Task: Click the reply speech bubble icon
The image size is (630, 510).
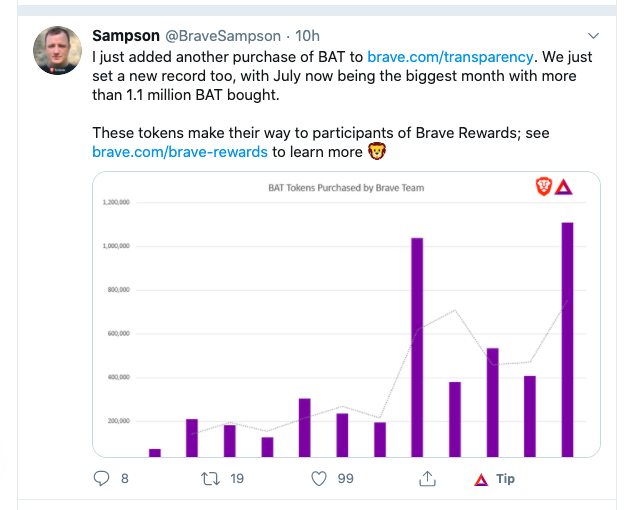Action: pos(101,478)
